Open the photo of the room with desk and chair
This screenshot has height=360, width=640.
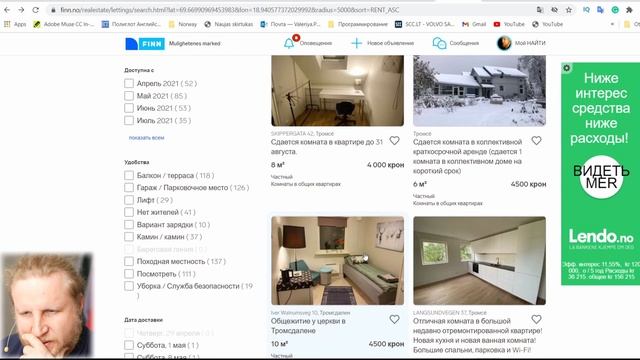[338, 91]
